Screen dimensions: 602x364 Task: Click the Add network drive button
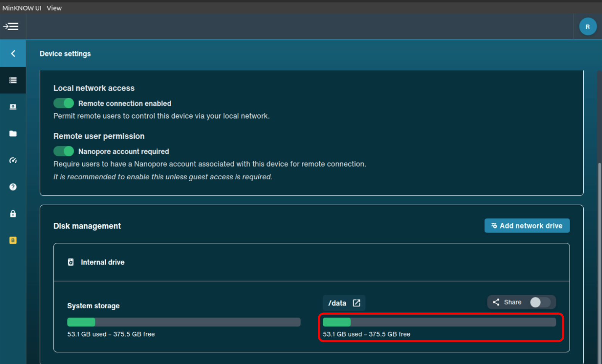(x=527, y=225)
